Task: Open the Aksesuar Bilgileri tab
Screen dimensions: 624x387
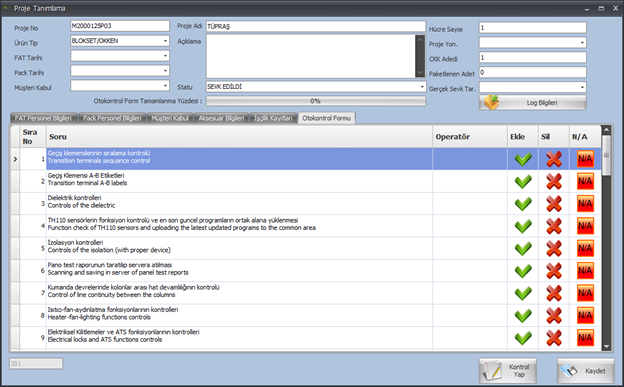Action: pos(221,118)
